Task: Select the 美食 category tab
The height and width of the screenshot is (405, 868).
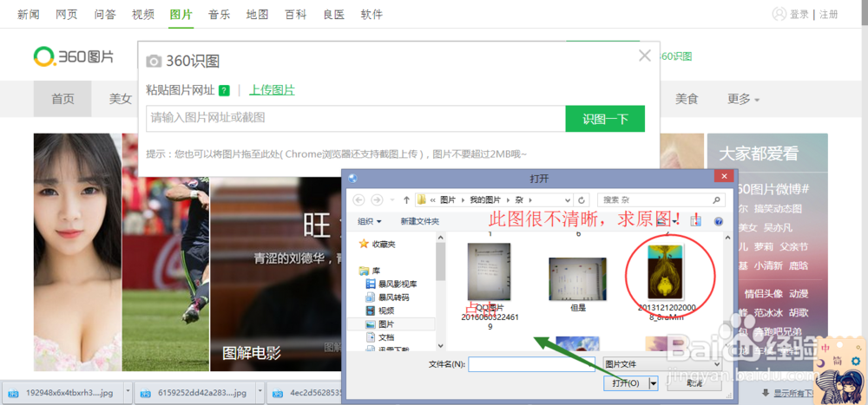Action: tap(687, 99)
